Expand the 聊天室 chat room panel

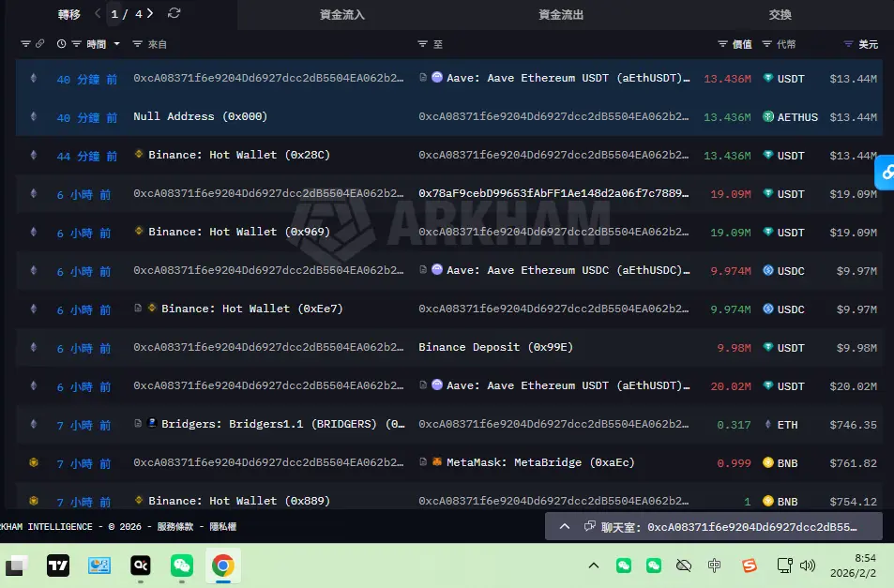tap(565, 526)
